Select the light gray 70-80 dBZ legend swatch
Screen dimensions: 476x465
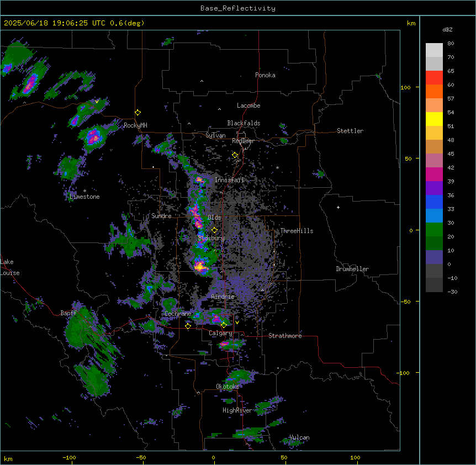click(434, 50)
